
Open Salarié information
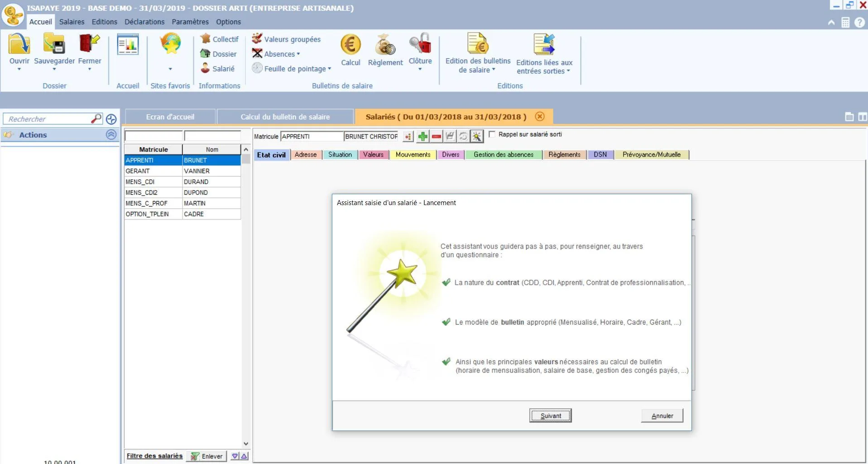click(217, 68)
